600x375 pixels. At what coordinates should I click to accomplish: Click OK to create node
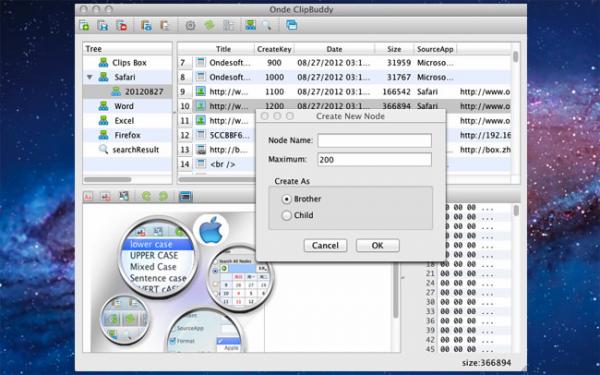(378, 246)
